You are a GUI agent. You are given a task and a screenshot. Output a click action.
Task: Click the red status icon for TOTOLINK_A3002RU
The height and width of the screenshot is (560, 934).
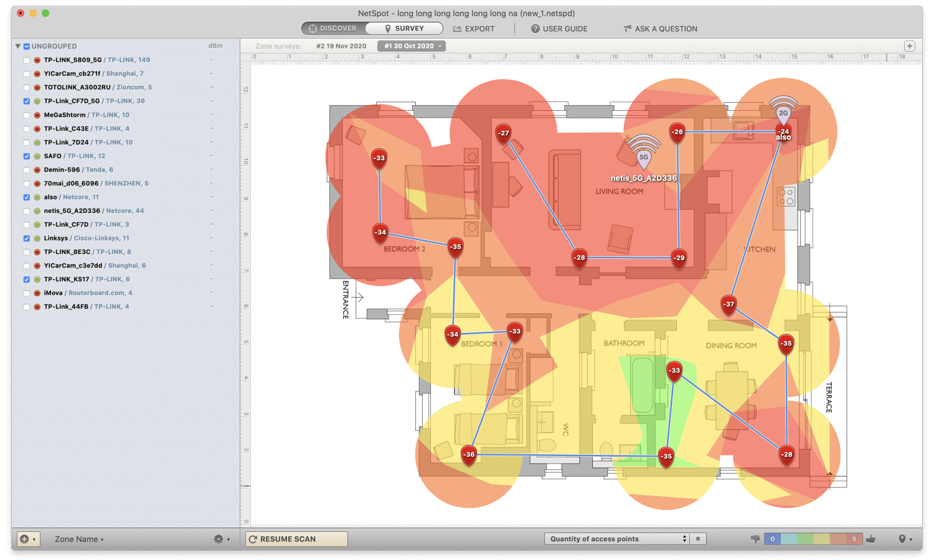coord(37,88)
